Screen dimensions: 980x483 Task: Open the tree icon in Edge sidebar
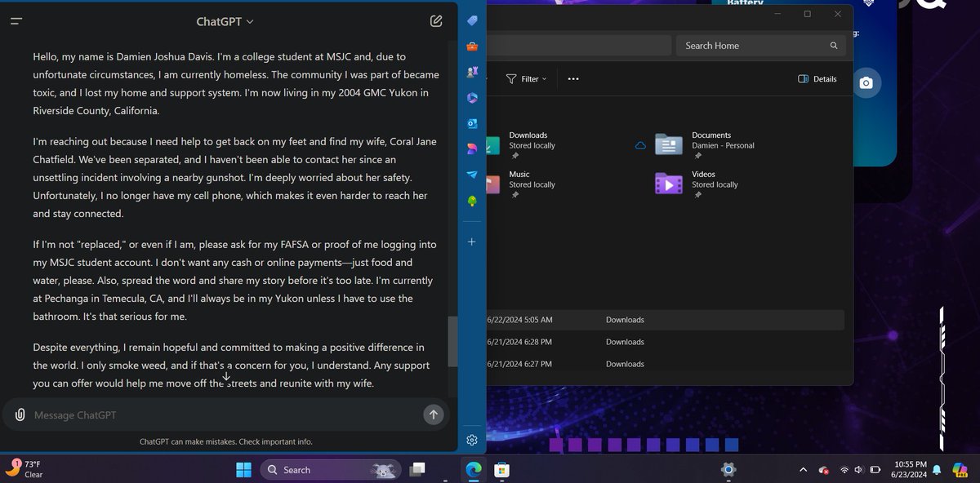pyautogui.click(x=472, y=201)
